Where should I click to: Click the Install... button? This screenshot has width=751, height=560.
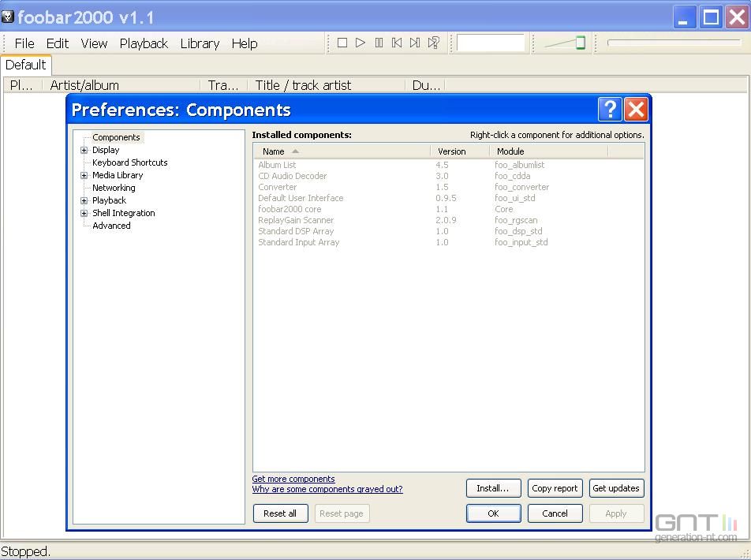[493, 488]
